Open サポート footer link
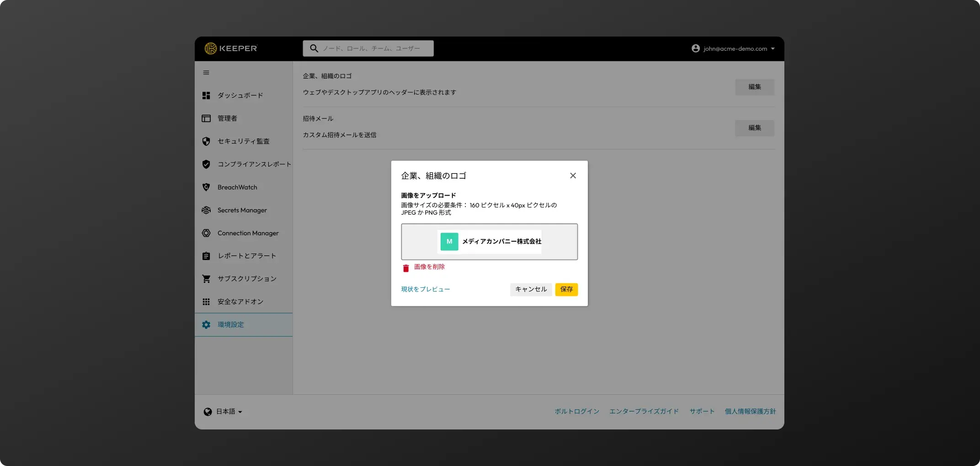The width and height of the screenshot is (980, 466). click(702, 411)
